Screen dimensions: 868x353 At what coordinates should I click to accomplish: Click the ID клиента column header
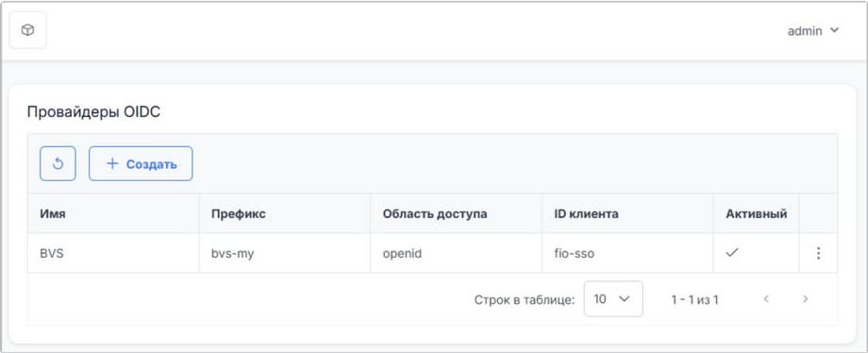coord(586,214)
